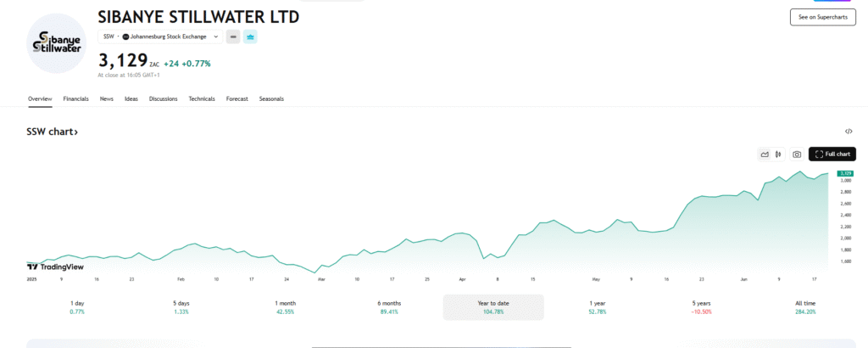Image resolution: width=868 pixels, height=348 pixels.
Task: Switch to the Financials tab
Action: [75, 98]
